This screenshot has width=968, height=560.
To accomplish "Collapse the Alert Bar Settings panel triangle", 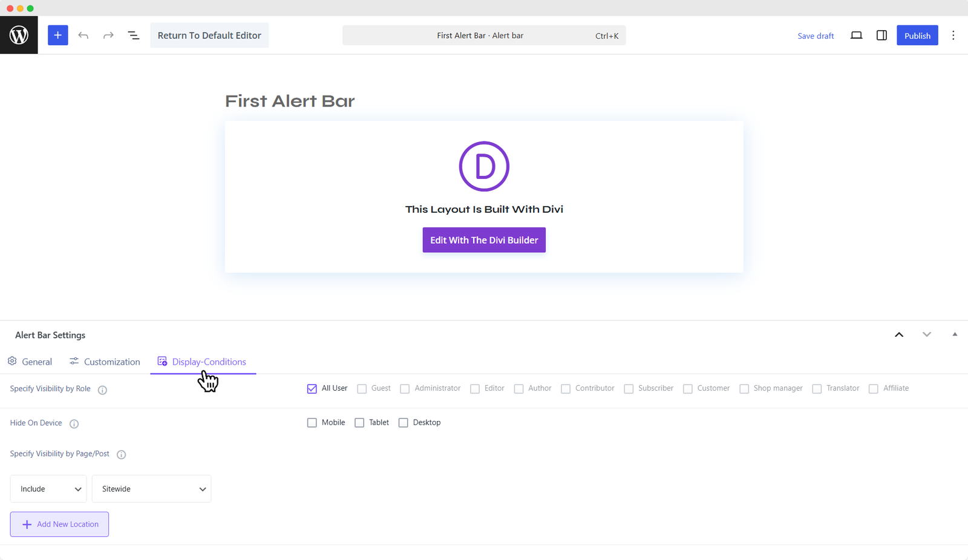I will 955,334.
